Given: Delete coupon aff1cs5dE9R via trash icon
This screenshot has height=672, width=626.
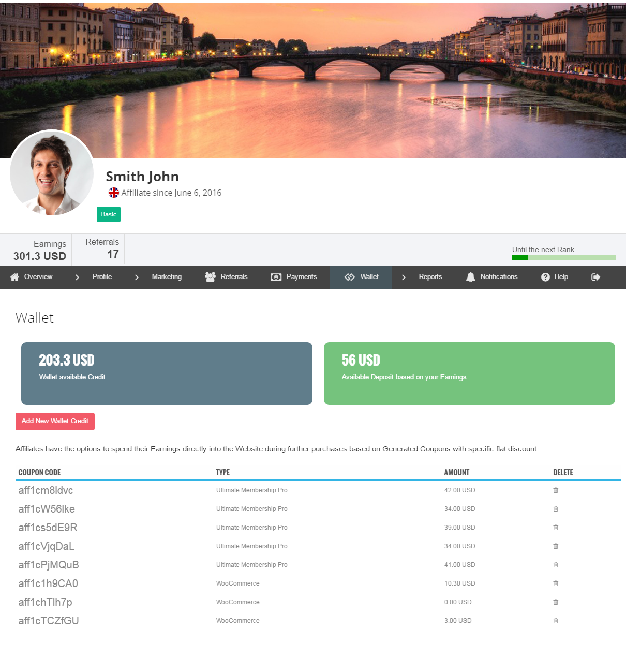Looking at the screenshot, I should [x=556, y=528].
